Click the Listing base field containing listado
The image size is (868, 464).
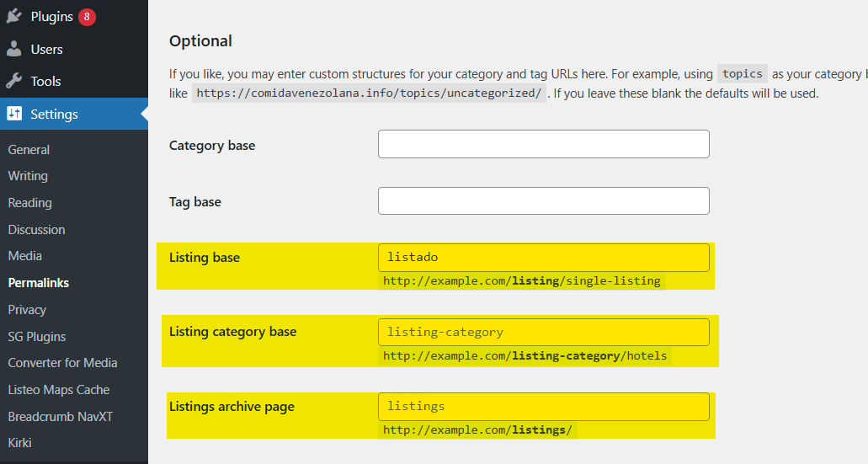tap(543, 258)
